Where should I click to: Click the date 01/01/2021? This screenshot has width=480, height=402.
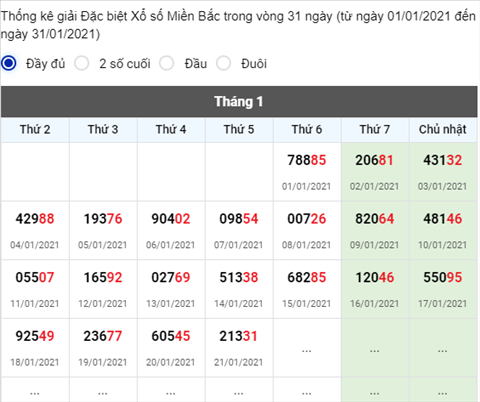306,186
